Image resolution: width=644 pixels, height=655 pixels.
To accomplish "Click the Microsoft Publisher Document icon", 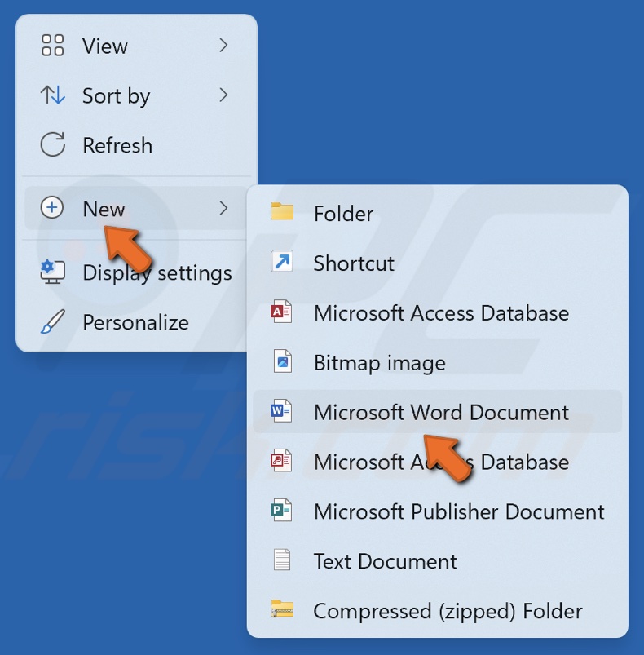I will (281, 512).
